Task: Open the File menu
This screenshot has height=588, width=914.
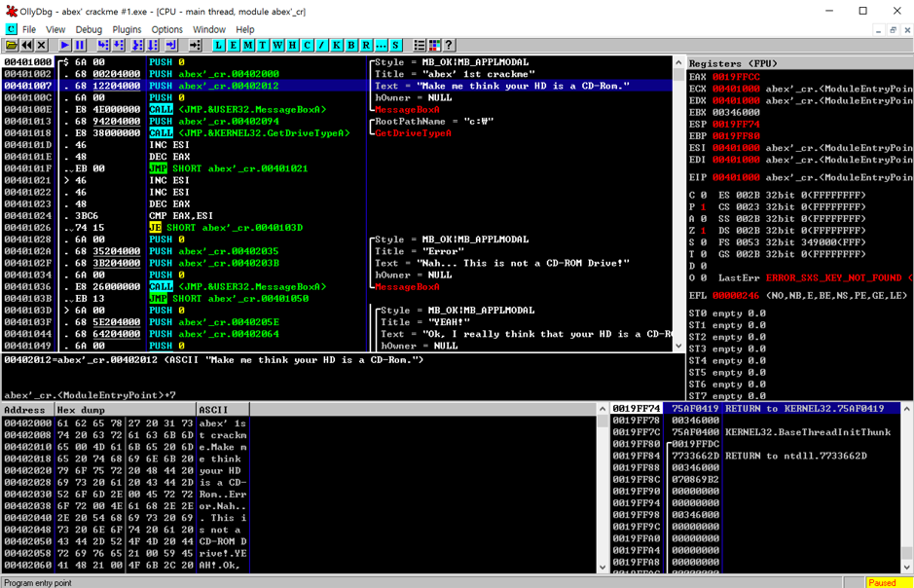Action: (29, 29)
